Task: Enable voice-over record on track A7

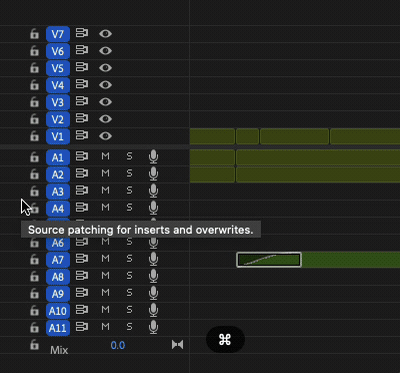Action: coord(153,259)
